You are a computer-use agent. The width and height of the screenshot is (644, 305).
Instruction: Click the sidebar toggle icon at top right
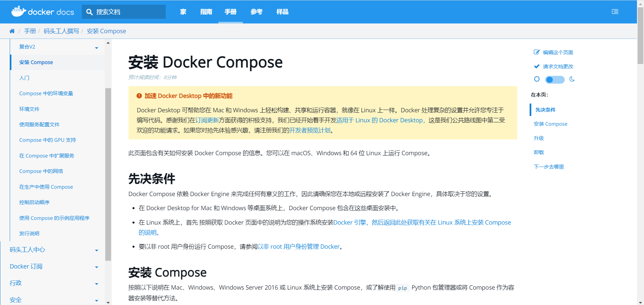[615, 12]
